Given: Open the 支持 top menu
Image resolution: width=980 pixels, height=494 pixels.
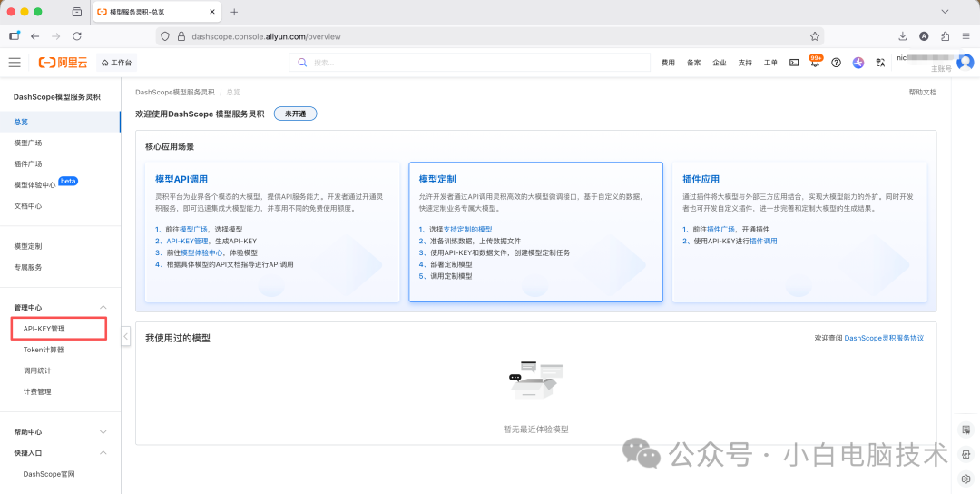Looking at the screenshot, I should point(745,63).
